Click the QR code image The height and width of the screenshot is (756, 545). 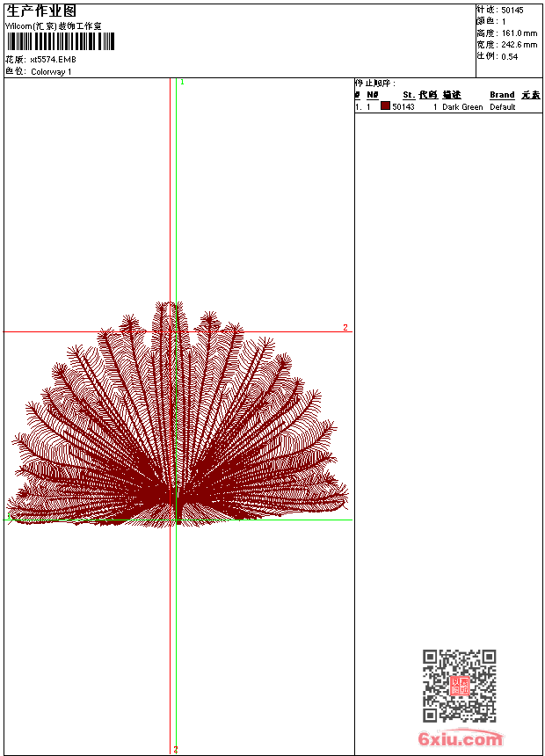click(459, 686)
